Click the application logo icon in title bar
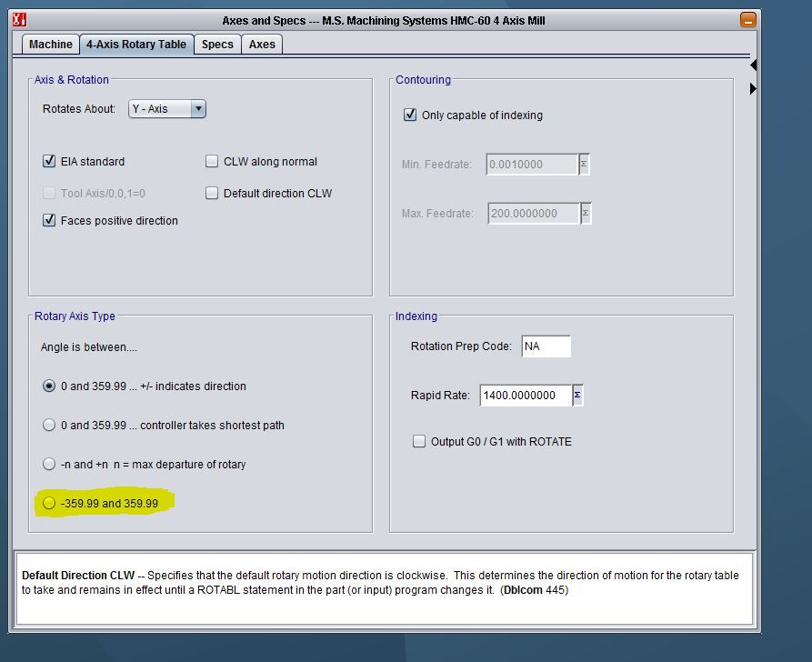 coord(19,19)
